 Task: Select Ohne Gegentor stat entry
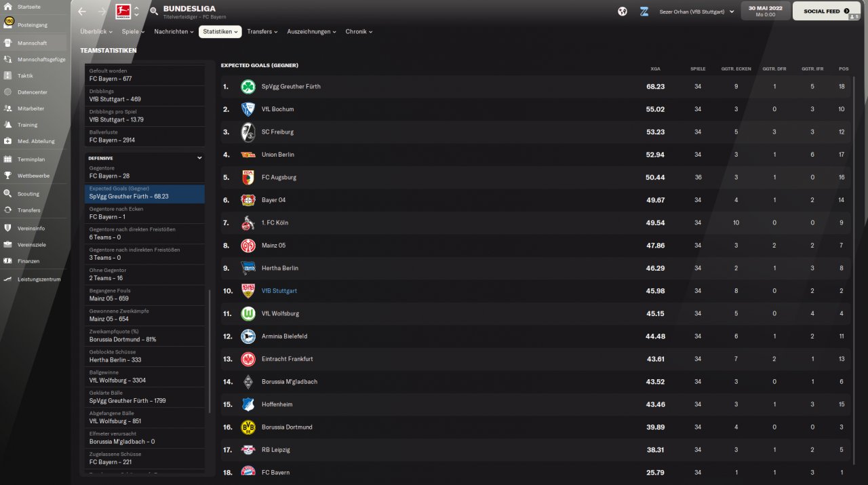144,274
